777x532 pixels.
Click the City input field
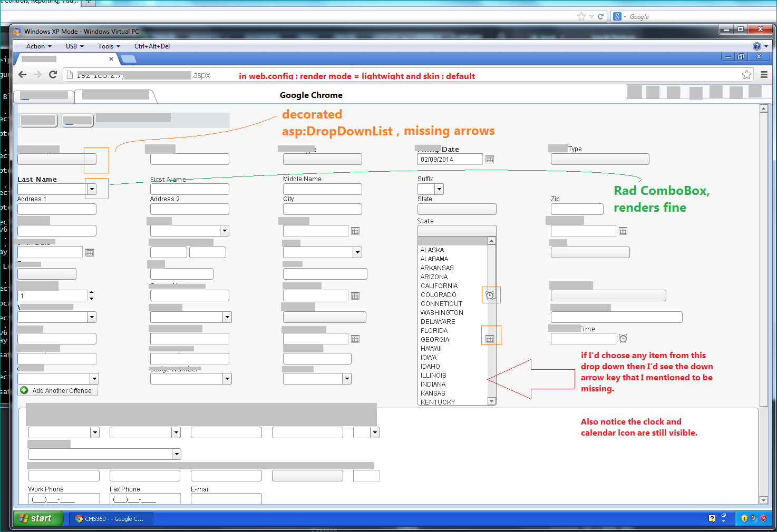click(x=323, y=209)
